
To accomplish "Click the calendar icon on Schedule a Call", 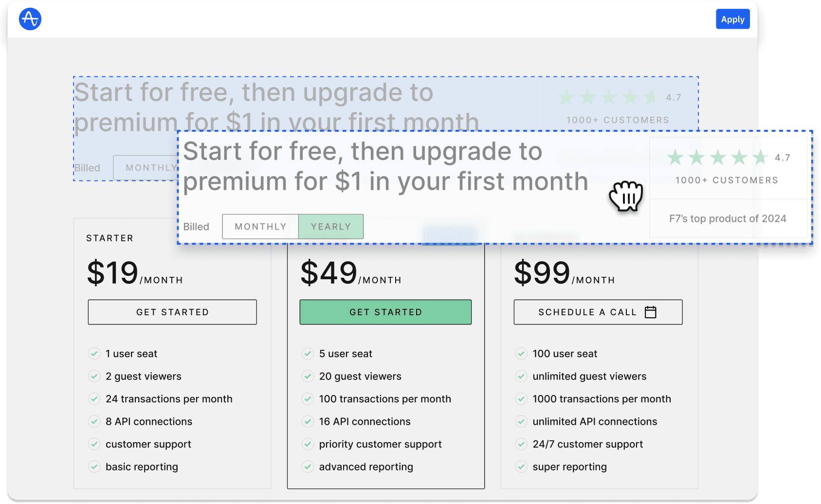I will [650, 312].
